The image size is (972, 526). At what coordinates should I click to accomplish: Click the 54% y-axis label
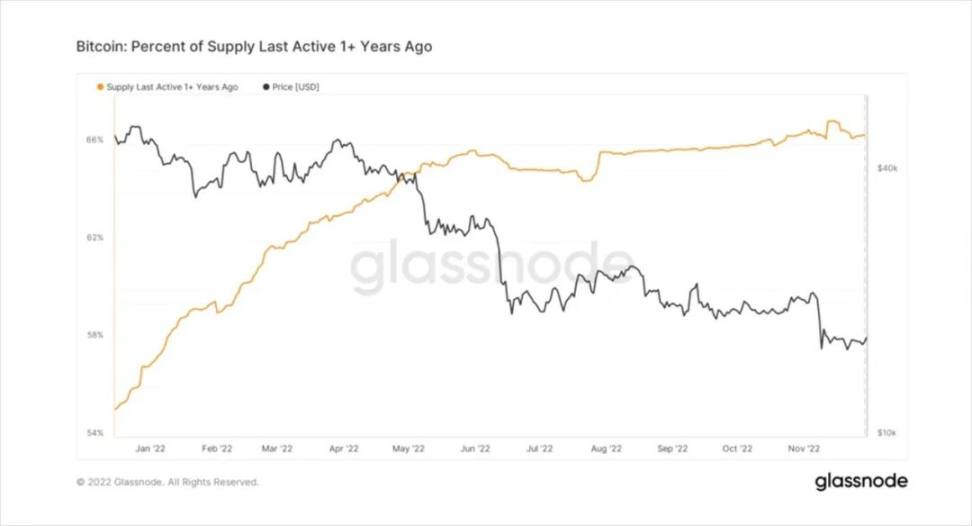coord(94,433)
